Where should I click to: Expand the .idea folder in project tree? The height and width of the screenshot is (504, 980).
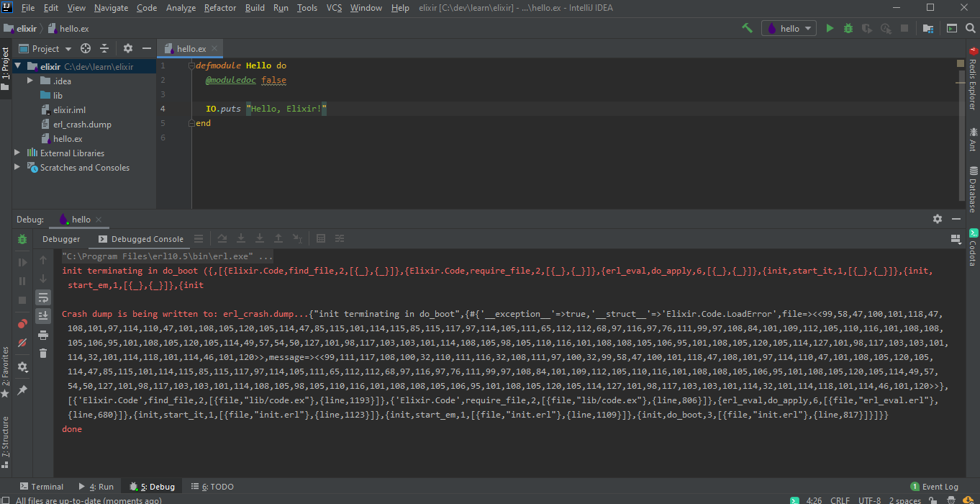click(x=30, y=81)
